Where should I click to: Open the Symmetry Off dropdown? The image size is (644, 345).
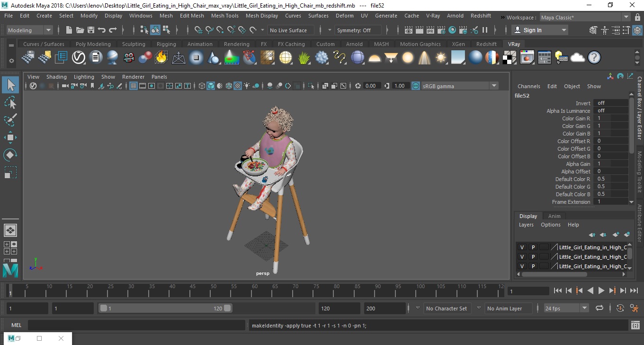click(x=358, y=30)
